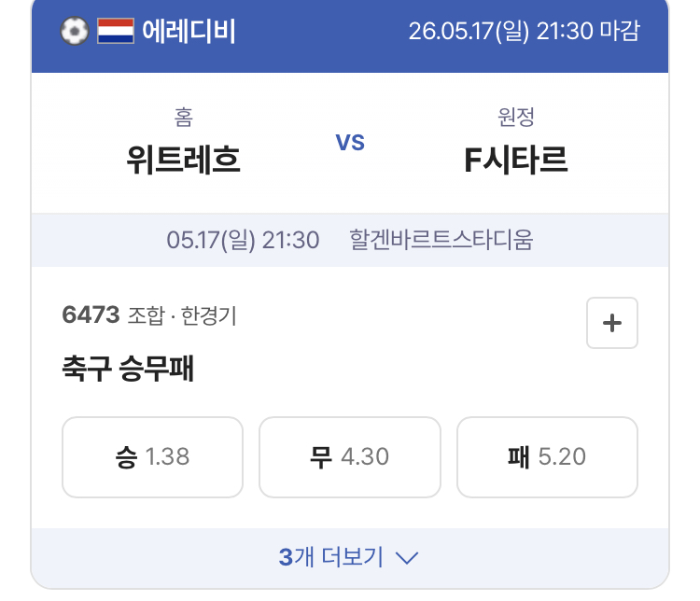The width and height of the screenshot is (700, 601).
Task: Click the 조합 · 한경기 label
Action: 182,315
